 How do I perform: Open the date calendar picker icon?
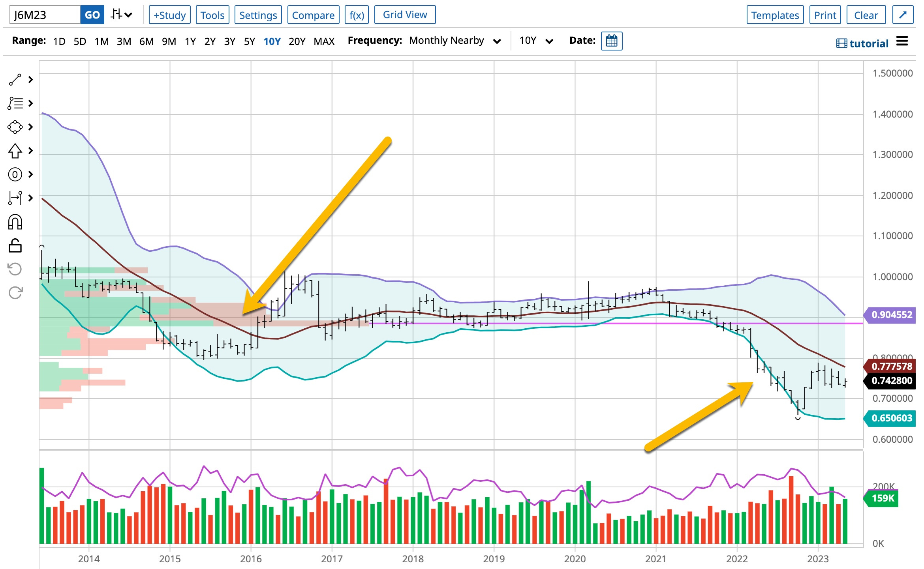611,41
